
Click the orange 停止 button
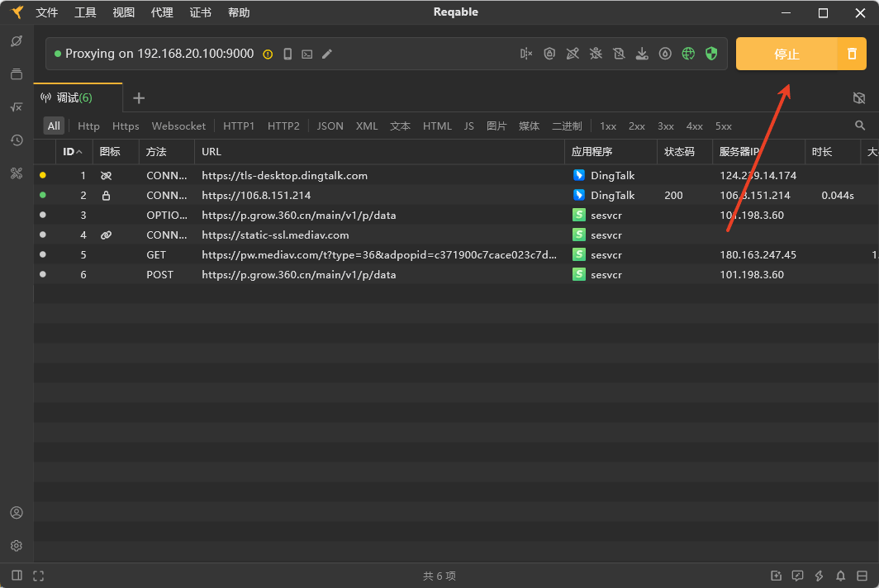point(786,54)
